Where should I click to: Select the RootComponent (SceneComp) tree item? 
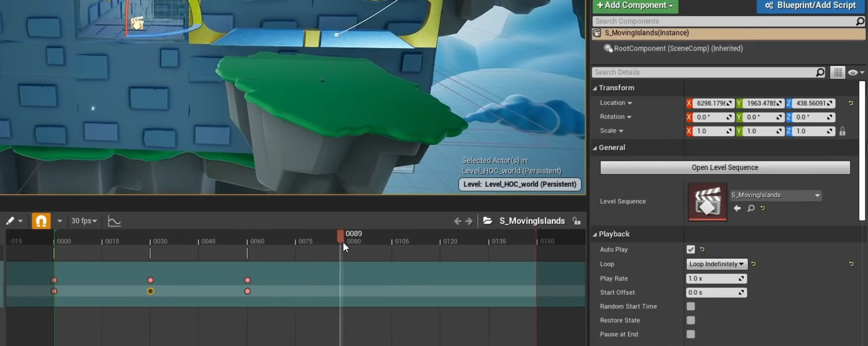point(678,48)
